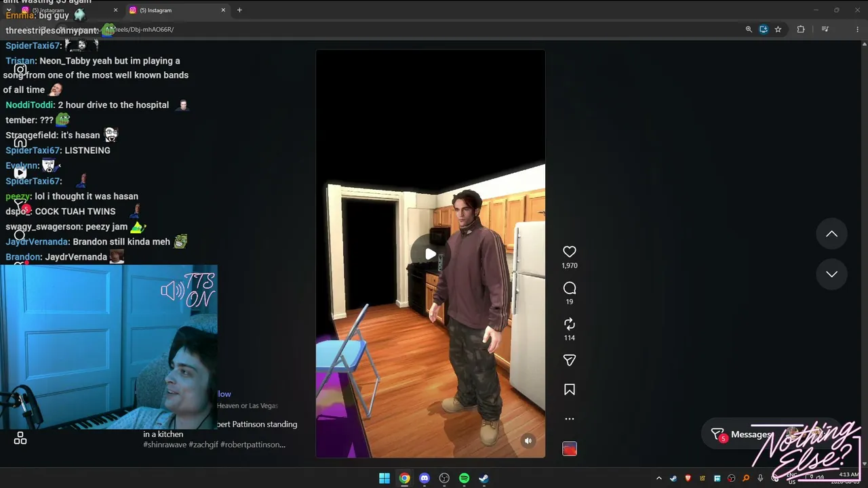Screen dimensions: 868x488
Task: Go to the next reel with the down arrow
Action: [x=831, y=274]
